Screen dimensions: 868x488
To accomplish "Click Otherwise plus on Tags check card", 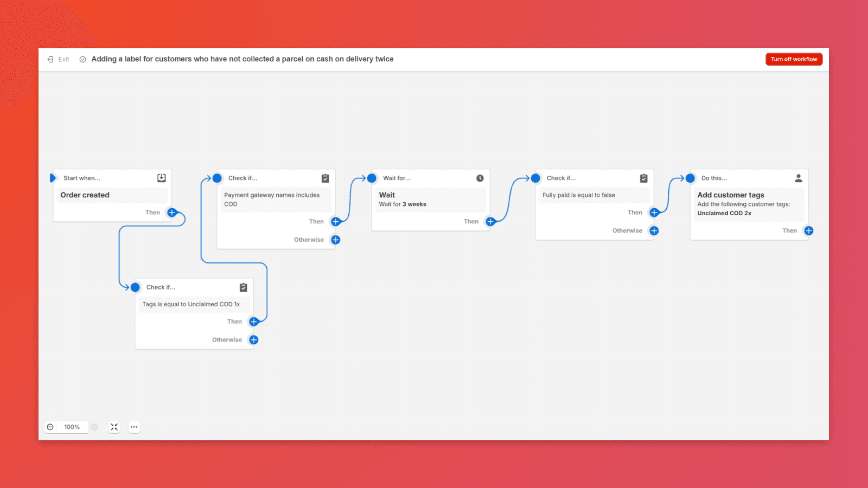I will click(254, 340).
